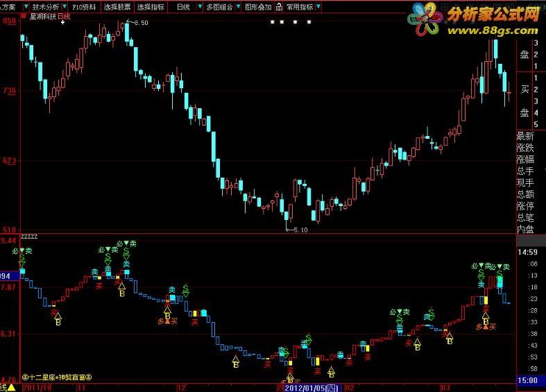
Task: Click the leftmost white star info marker
Action: (273, 22)
